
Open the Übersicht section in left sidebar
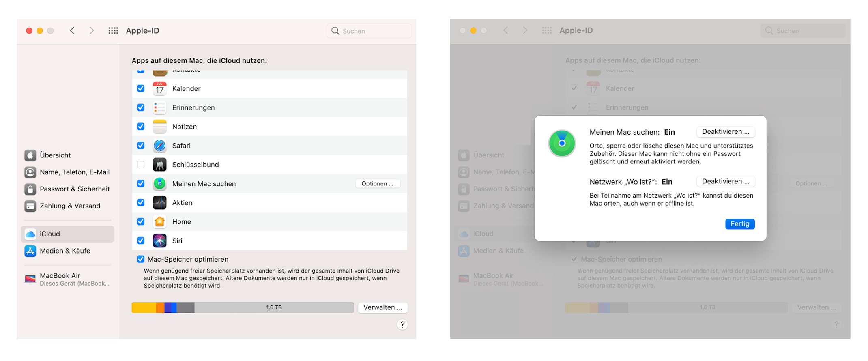pyautogui.click(x=67, y=155)
